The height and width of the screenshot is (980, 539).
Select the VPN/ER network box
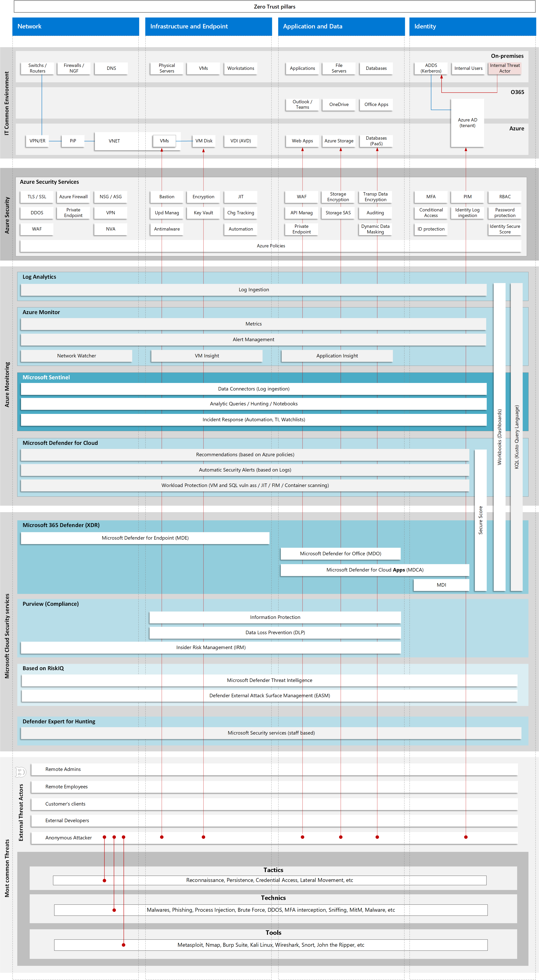click(x=38, y=141)
